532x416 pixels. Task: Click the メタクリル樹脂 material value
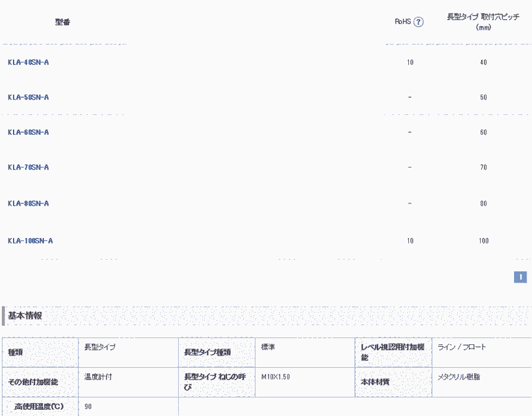click(458, 376)
